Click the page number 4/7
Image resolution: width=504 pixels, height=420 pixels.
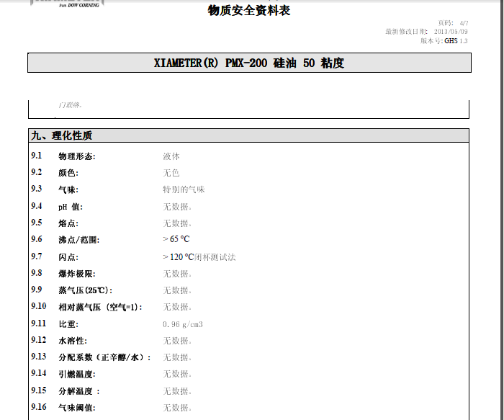click(x=464, y=23)
